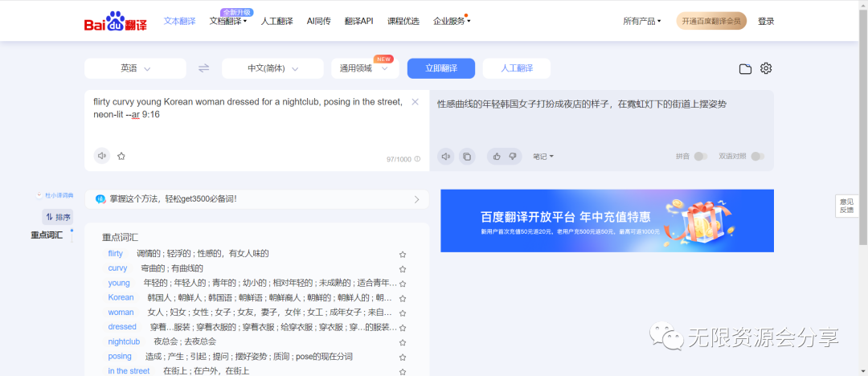
Task: Swap source and target languages
Action: point(203,68)
